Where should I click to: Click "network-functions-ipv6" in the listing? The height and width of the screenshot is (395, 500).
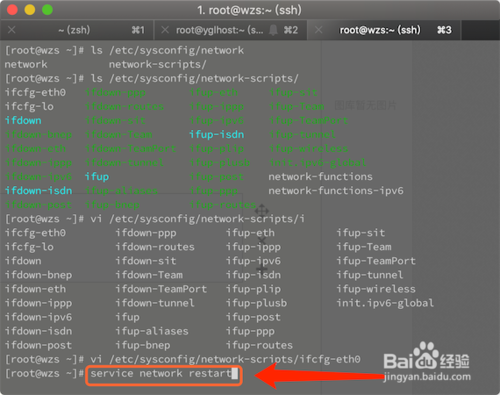click(x=336, y=191)
